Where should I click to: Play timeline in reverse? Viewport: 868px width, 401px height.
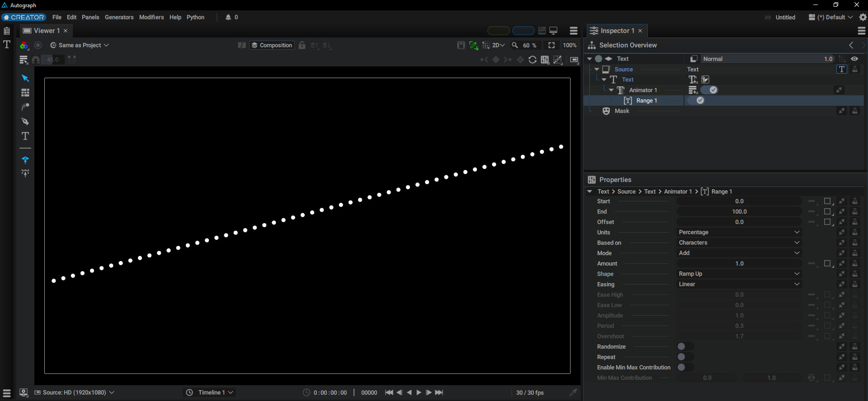409,392
